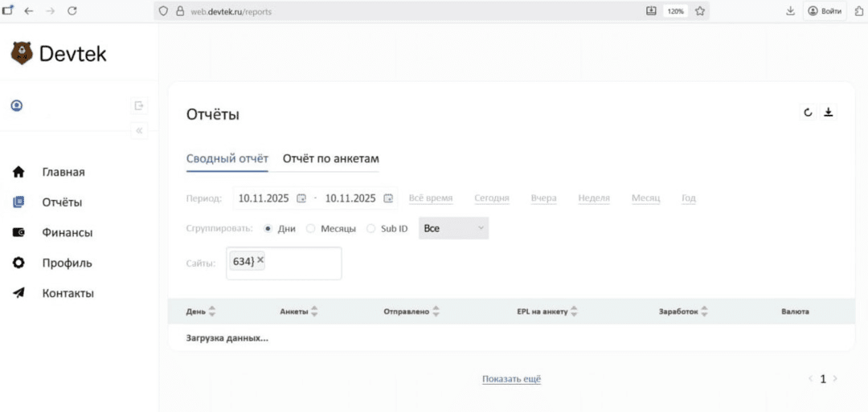868x412 pixels.
Task: Click the reports icon beside Отчёты
Action: point(18,202)
